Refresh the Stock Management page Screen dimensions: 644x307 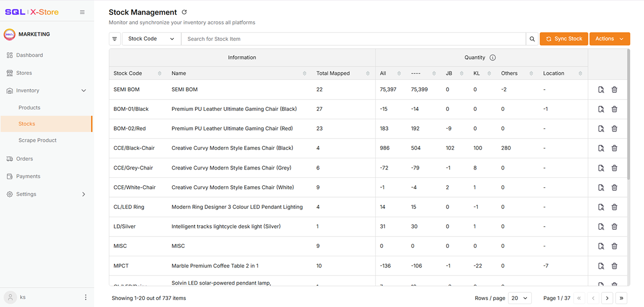(184, 12)
